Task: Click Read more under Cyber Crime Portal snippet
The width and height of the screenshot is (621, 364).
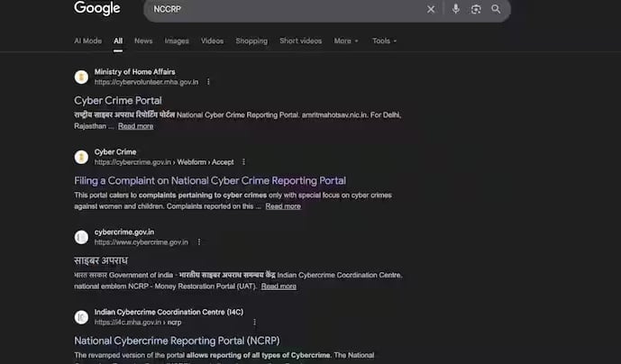Action: pyautogui.click(x=135, y=126)
